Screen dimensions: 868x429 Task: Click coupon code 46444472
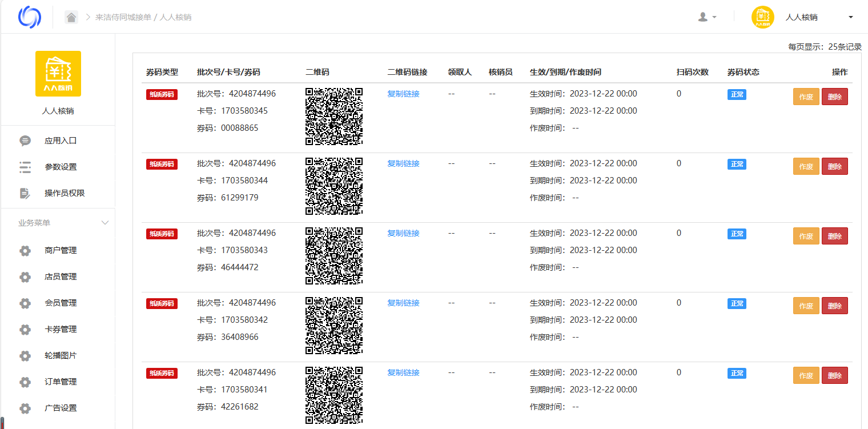[x=240, y=267]
